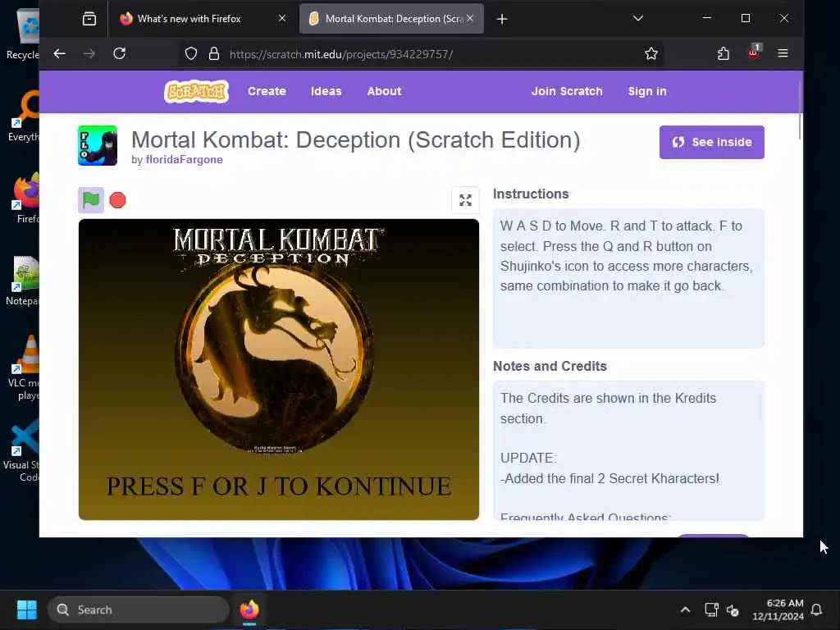This screenshot has width=840, height=630.
Task: Select the Visual Studio Code desktop shortcut
Action: [x=22, y=451]
